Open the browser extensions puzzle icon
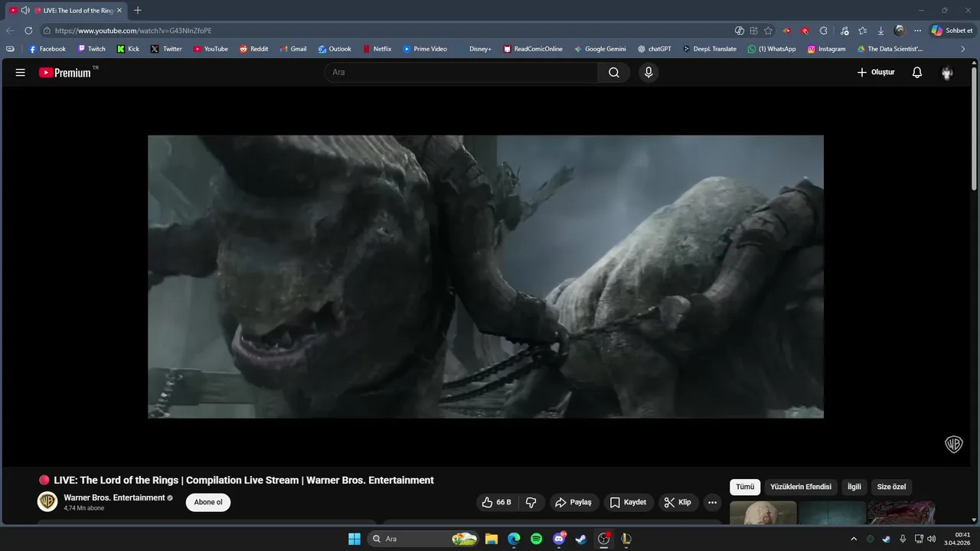 click(823, 31)
